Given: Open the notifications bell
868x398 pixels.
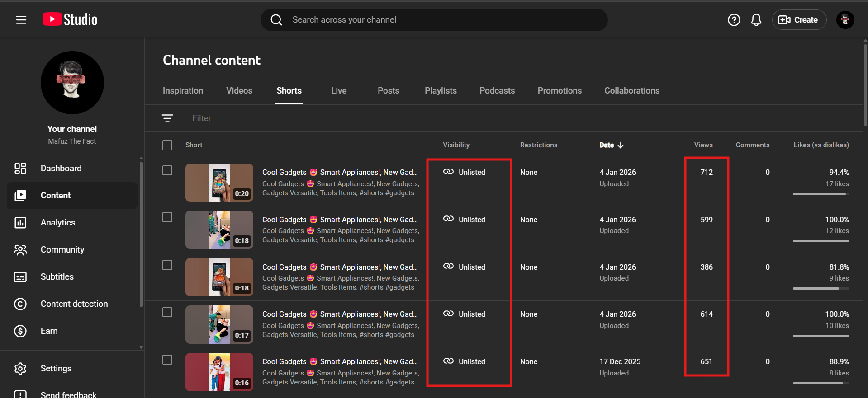Looking at the screenshot, I should click(756, 20).
